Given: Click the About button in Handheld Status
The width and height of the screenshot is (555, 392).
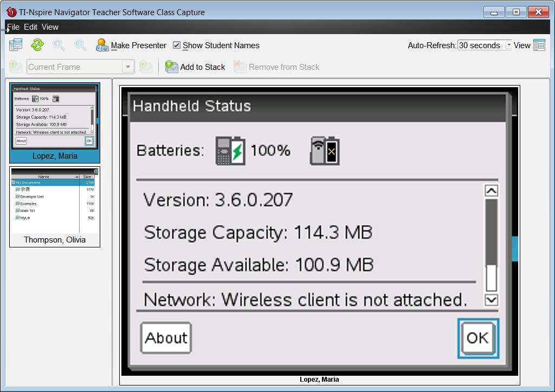Looking at the screenshot, I should click(x=166, y=338).
